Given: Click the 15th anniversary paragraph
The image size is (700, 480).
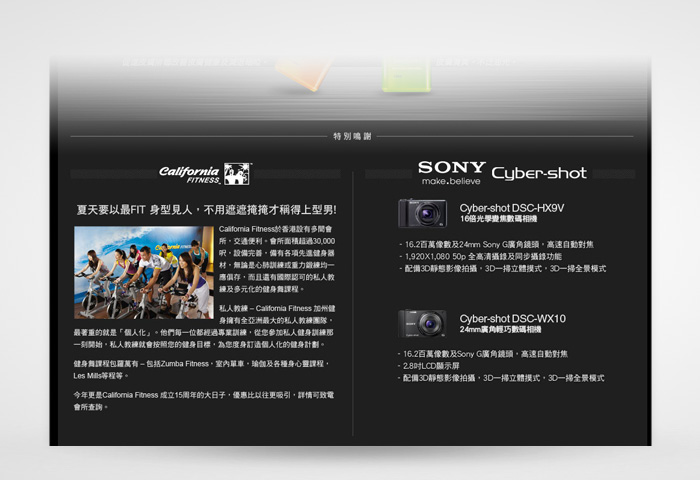Looking at the screenshot, I should [204, 401].
